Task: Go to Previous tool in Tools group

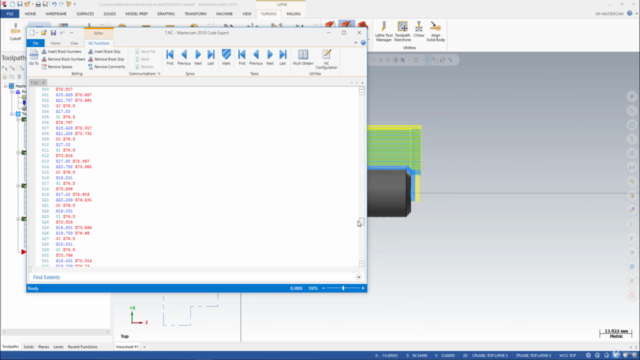Action: 256,57
